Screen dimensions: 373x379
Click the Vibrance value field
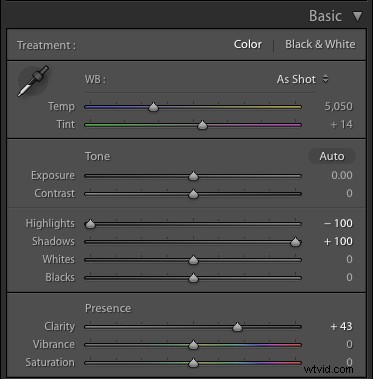pyautogui.click(x=349, y=344)
